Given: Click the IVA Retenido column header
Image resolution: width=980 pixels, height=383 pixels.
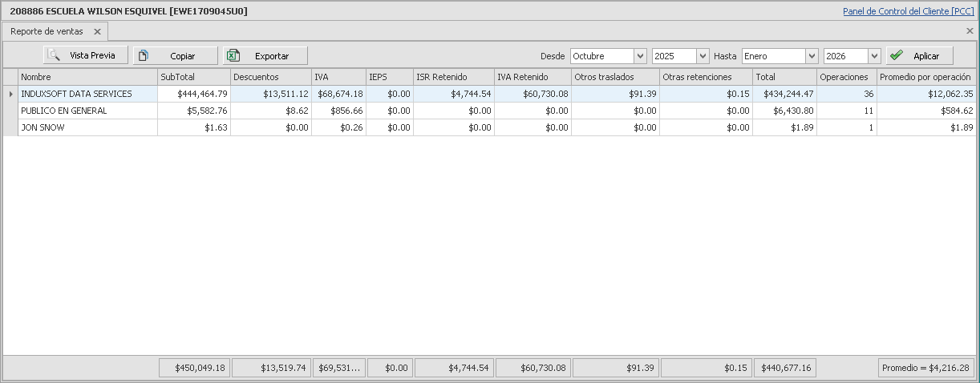Looking at the screenshot, I should tap(532, 77).
